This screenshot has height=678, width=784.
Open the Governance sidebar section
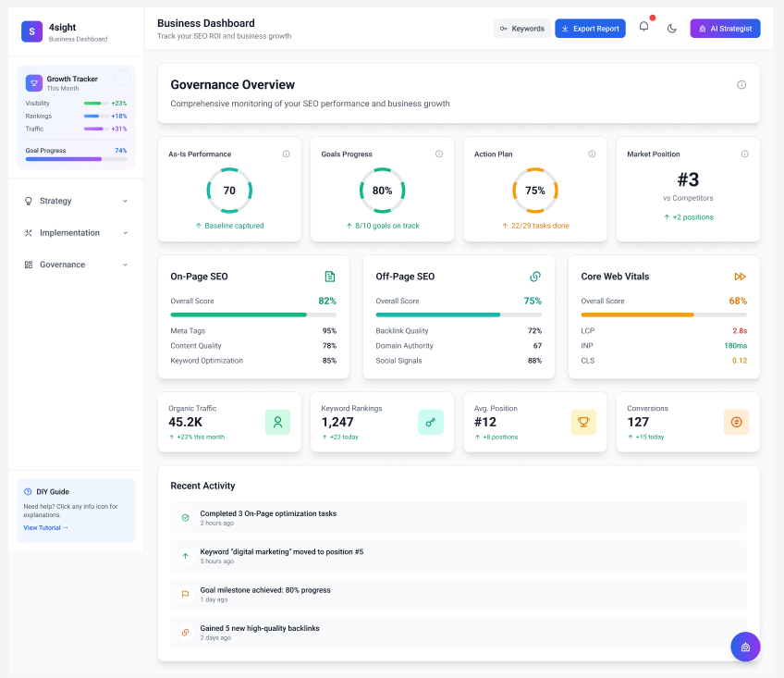point(76,265)
